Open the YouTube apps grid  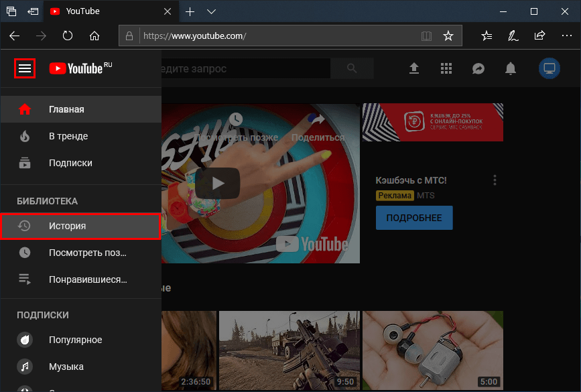[446, 68]
